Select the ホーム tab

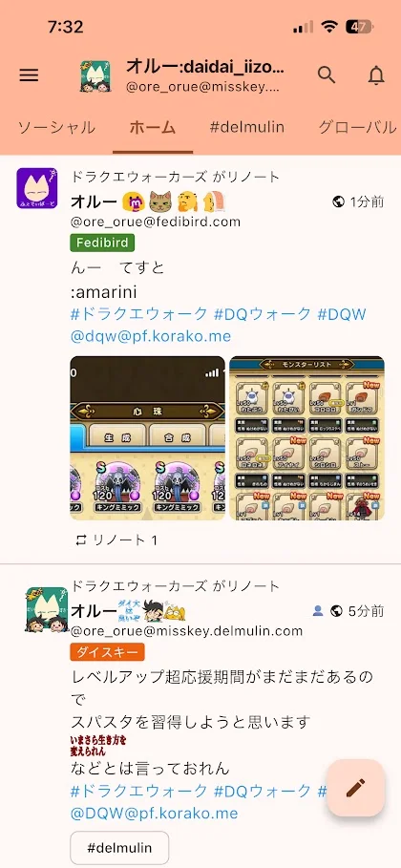[153, 127]
